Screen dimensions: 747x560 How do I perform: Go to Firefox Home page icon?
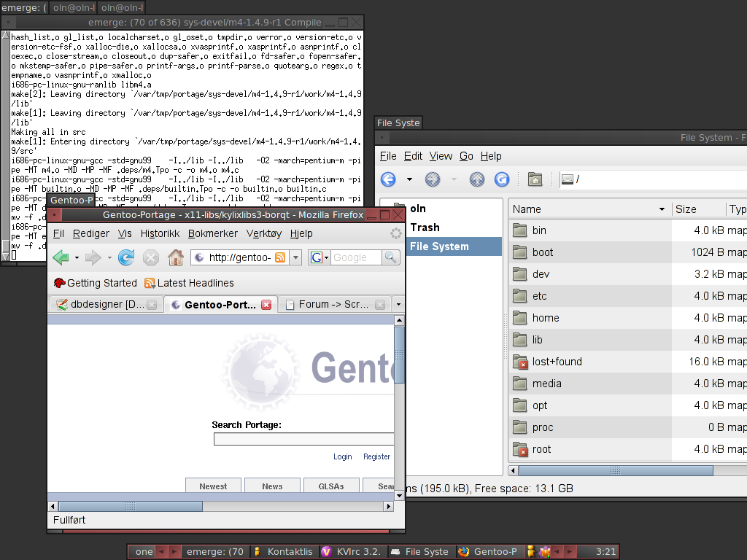click(x=176, y=257)
